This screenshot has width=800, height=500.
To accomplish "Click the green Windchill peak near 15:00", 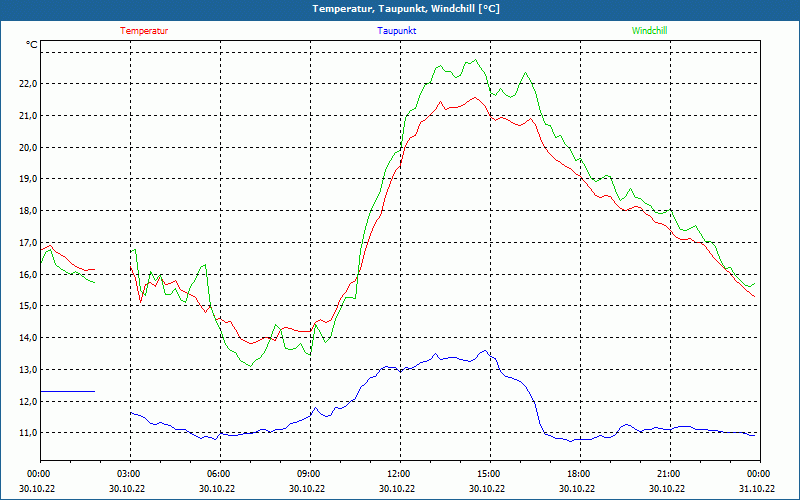I will pos(476,61).
